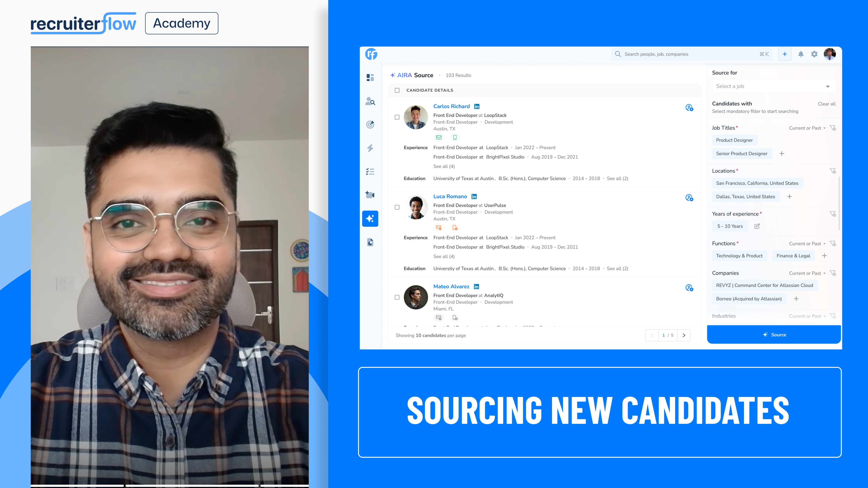Click Carlos Richard's green email icon

pos(438,137)
